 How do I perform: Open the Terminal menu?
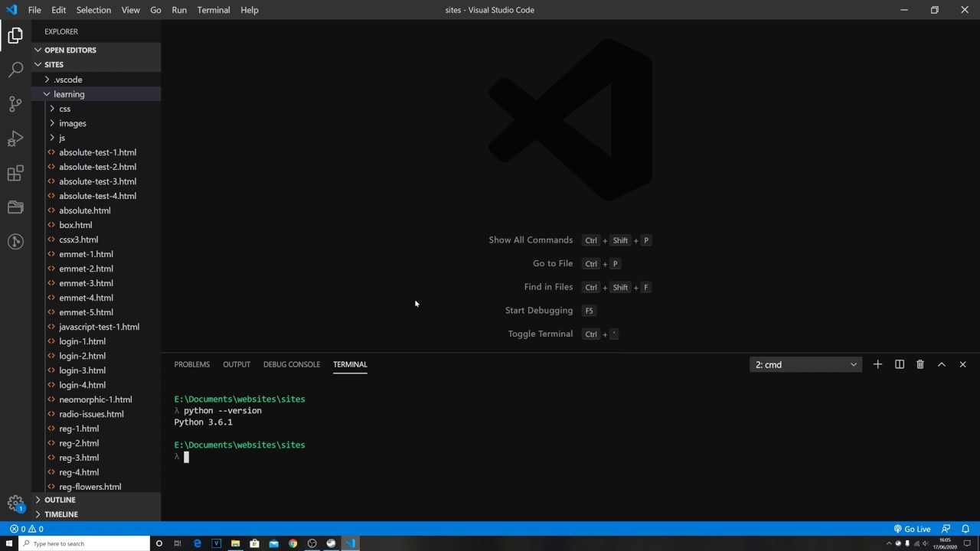pos(214,10)
